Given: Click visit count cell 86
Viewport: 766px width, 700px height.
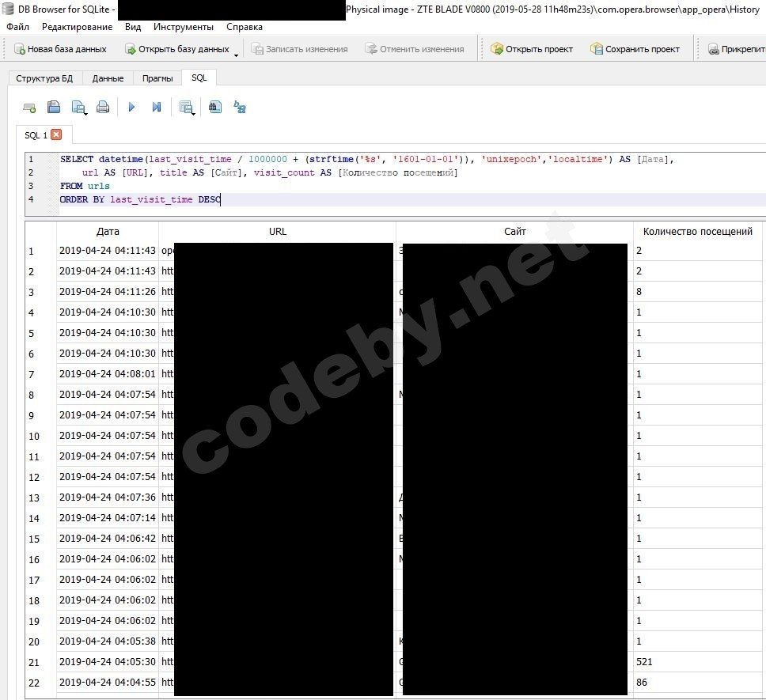Looking at the screenshot, I should pos(699,683).
